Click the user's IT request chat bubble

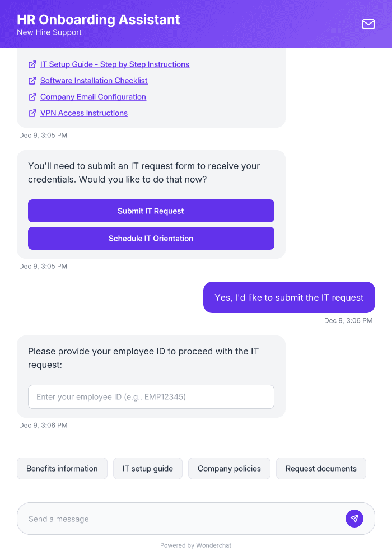pyautogui.click(x=288, y=297)
